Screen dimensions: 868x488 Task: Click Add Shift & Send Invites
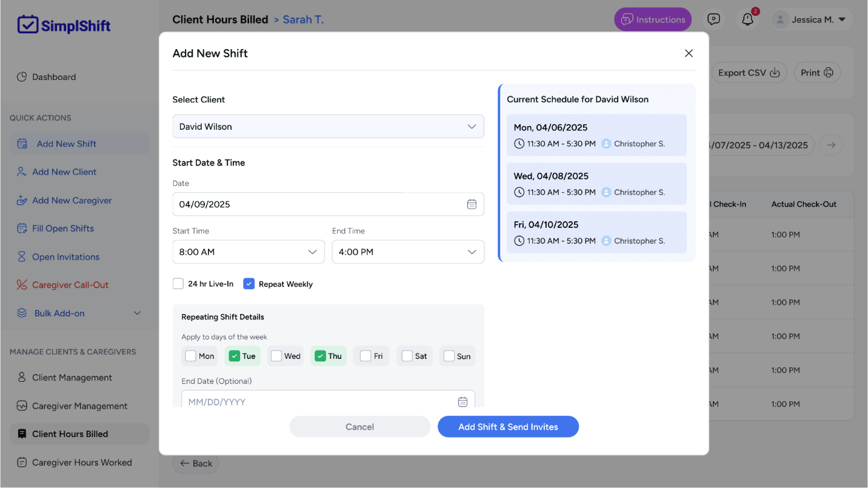pyautogui.click(x=508, y=426)
